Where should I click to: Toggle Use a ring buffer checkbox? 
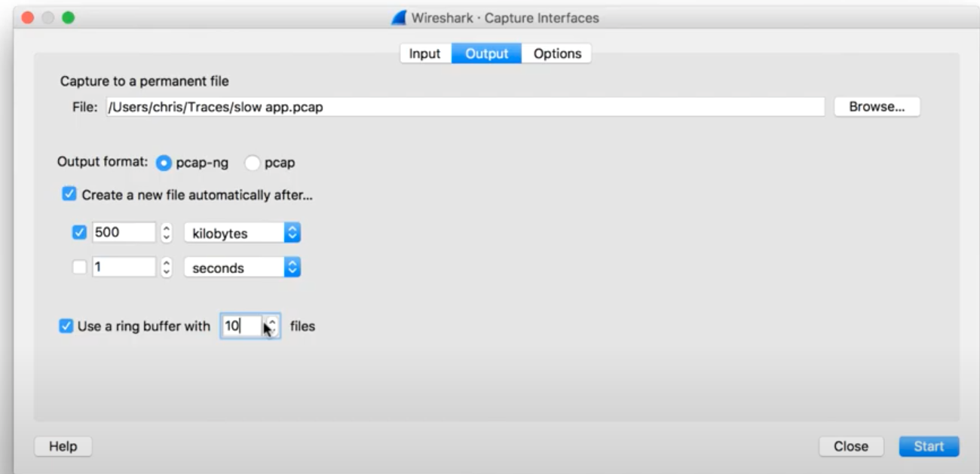[66, 326]
